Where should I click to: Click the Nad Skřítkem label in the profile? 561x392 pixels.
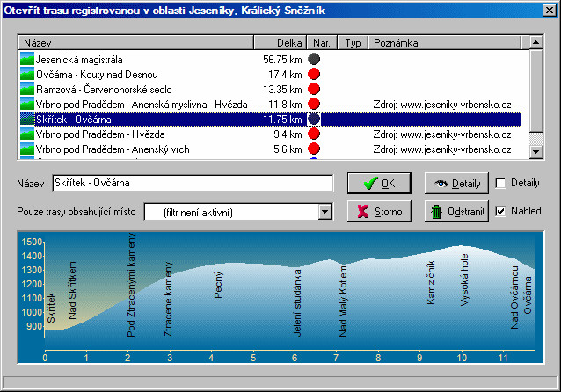72,290
